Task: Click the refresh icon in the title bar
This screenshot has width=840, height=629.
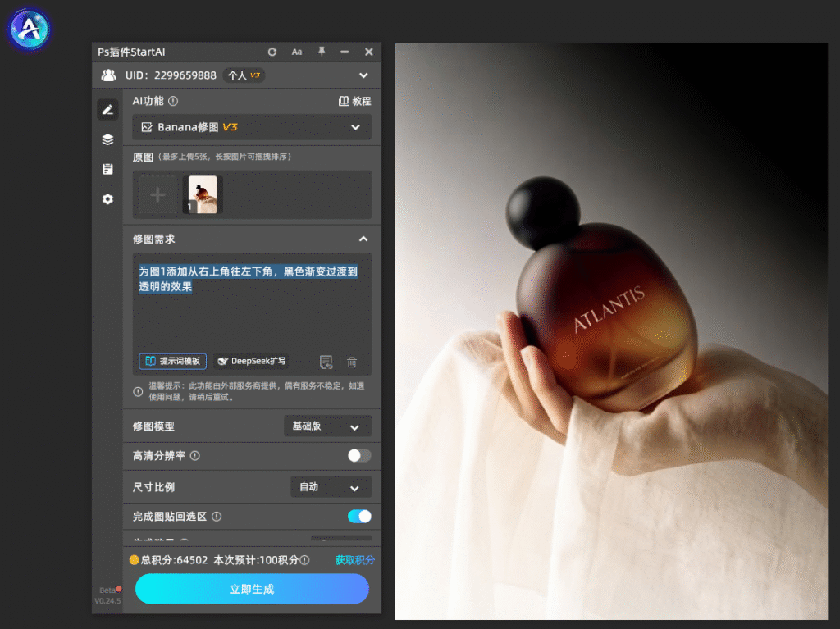Action: pos(272,52)
